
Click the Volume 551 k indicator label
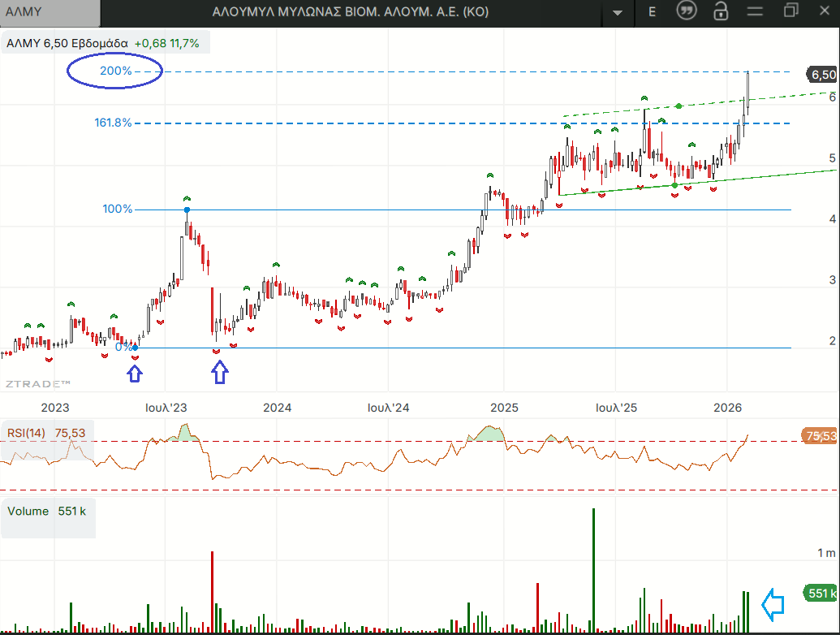(x=47, y=511)
